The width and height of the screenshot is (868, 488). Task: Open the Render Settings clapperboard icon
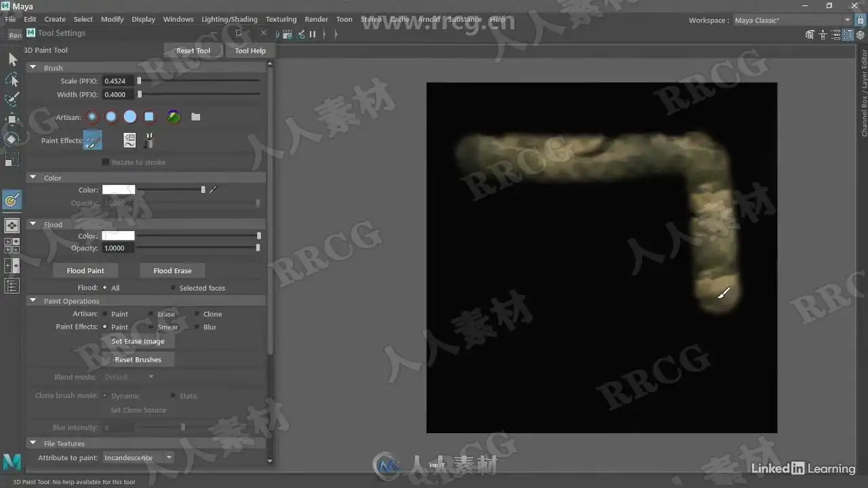tap(288, 34)
